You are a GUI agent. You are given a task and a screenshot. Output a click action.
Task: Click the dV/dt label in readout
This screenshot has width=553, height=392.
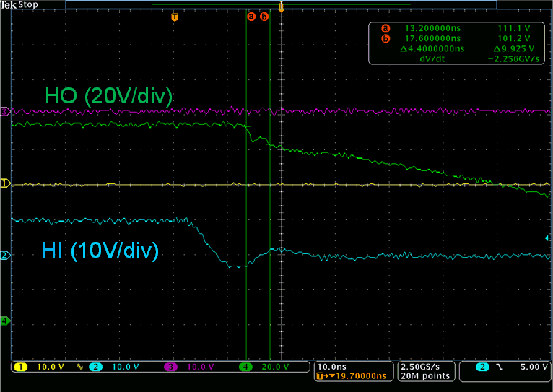(432, 59)
